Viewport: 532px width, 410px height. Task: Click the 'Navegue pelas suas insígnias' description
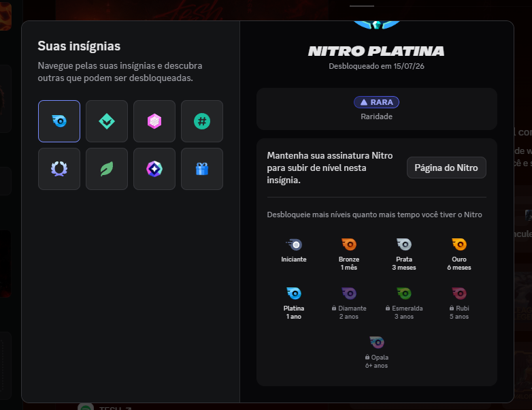click(x=120, y=72)
